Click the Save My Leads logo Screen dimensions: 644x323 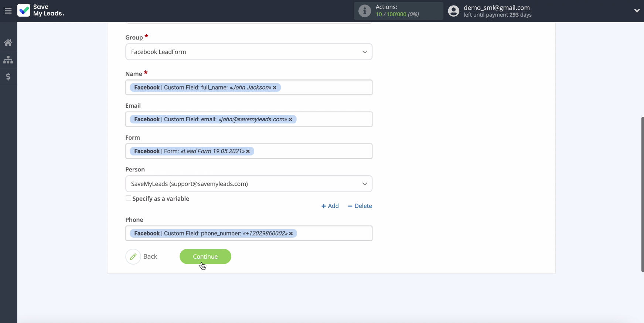click(41, 10)
